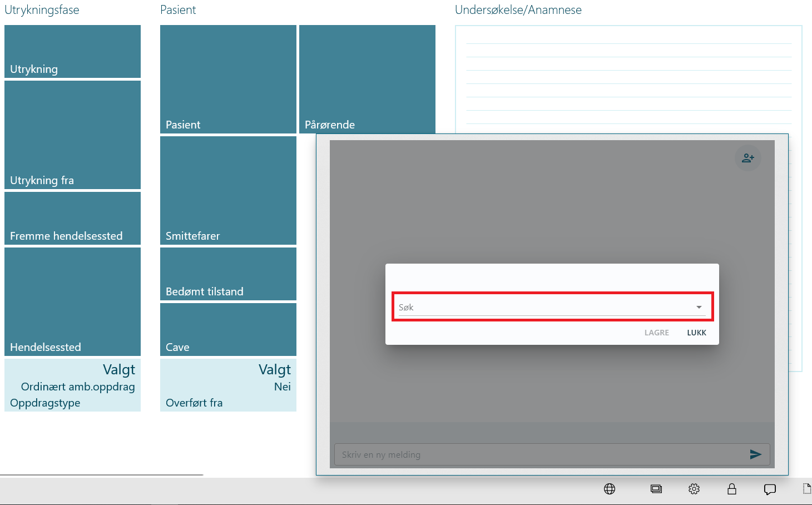Click the add participant icon in chat
The width and height of the screenshot is (812, 505).
tap(747, 158)
